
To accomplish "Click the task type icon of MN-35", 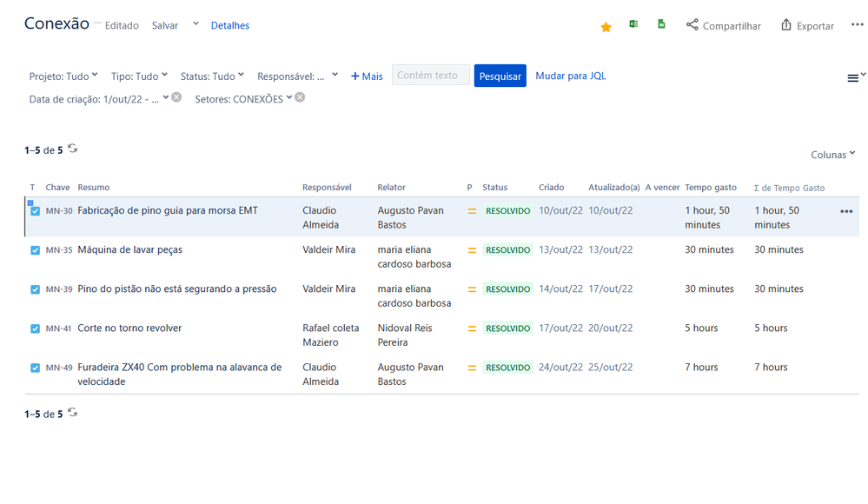I will pyautogui.click(x=35, y=250).
